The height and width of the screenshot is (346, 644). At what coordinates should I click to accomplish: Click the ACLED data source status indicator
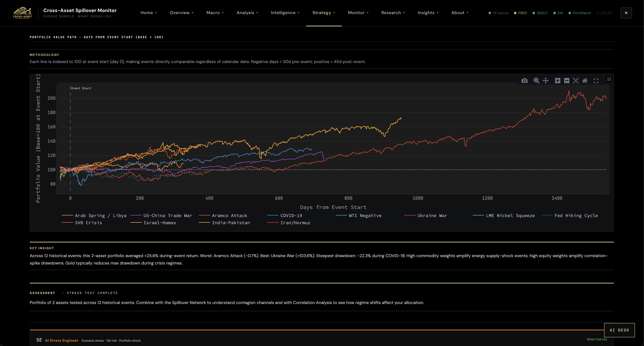[604, 13]
